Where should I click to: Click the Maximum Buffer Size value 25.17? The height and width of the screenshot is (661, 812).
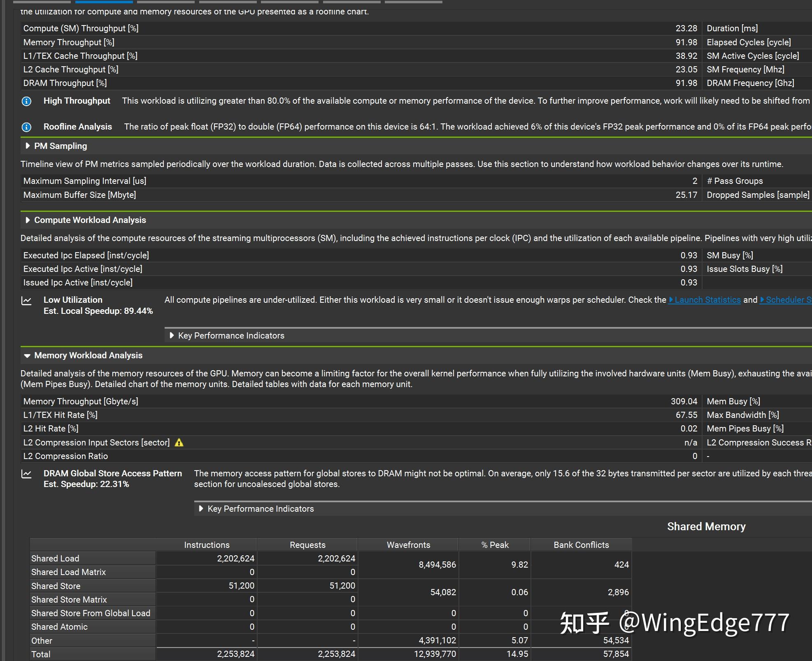pyautogui.click(x=686, y=195)
